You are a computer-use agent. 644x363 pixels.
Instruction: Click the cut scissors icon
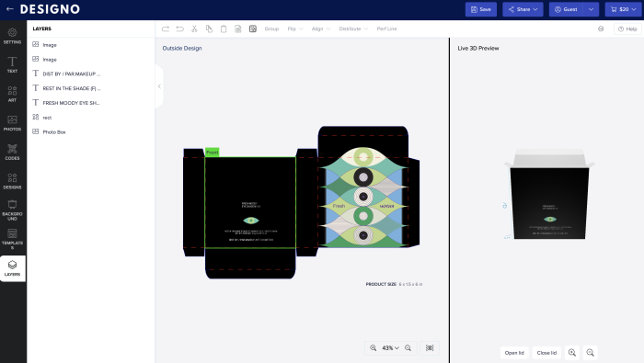point(194,28)
